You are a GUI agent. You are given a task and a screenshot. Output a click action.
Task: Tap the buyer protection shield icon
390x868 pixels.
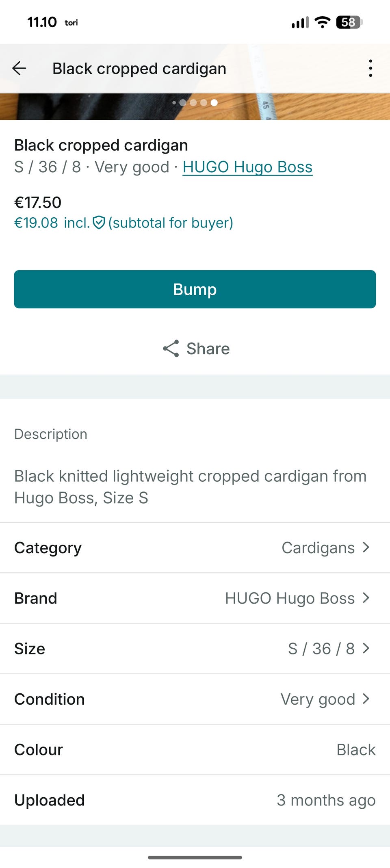(99, 223)
